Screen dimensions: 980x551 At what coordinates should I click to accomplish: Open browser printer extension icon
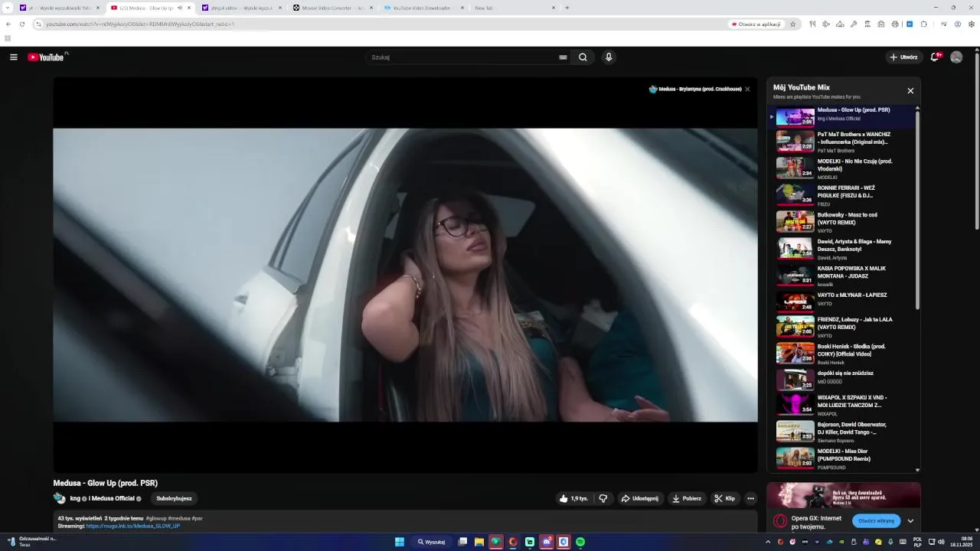coord(895,24)
